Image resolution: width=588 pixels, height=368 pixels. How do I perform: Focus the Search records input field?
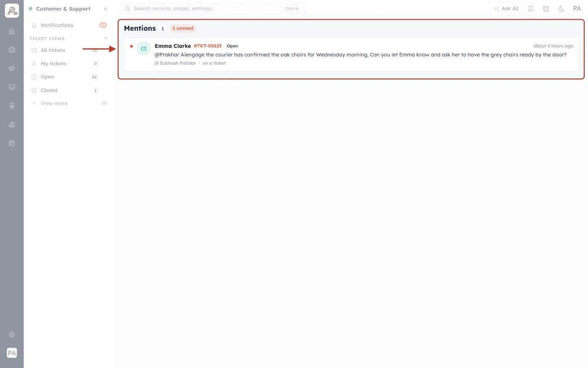213,9
